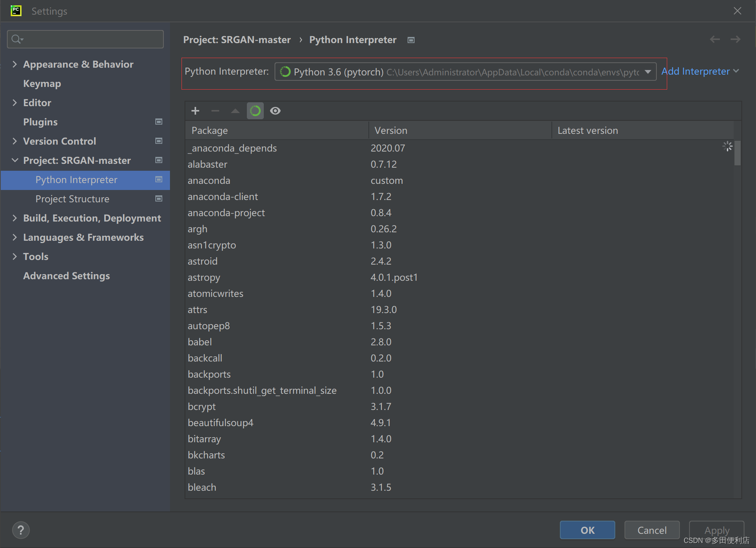Viewport: 756px width, 548px height.
Task: Click the settings search field
Action: pyautogui.click(x=85, y=39)
